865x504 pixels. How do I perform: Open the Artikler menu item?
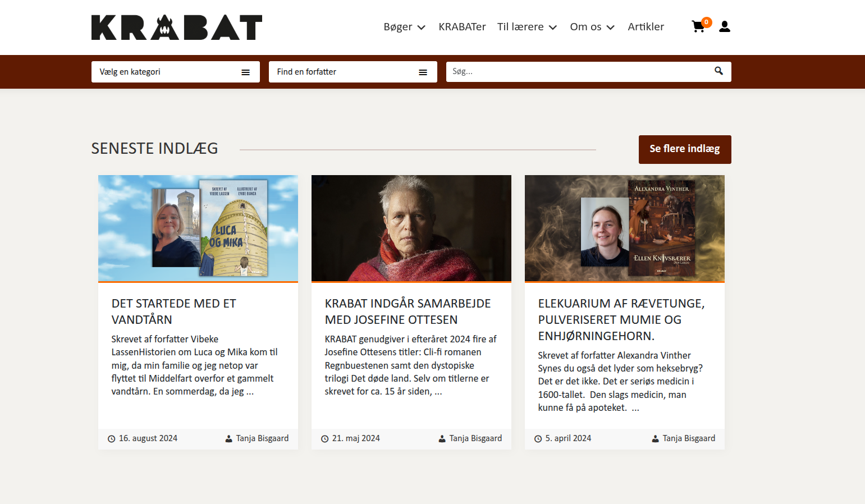coord(646,27)
